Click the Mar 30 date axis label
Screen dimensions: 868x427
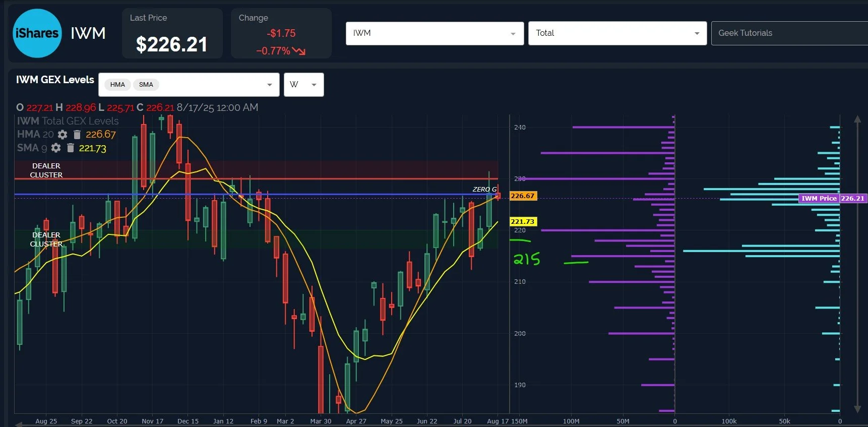[x=321, y=421]
